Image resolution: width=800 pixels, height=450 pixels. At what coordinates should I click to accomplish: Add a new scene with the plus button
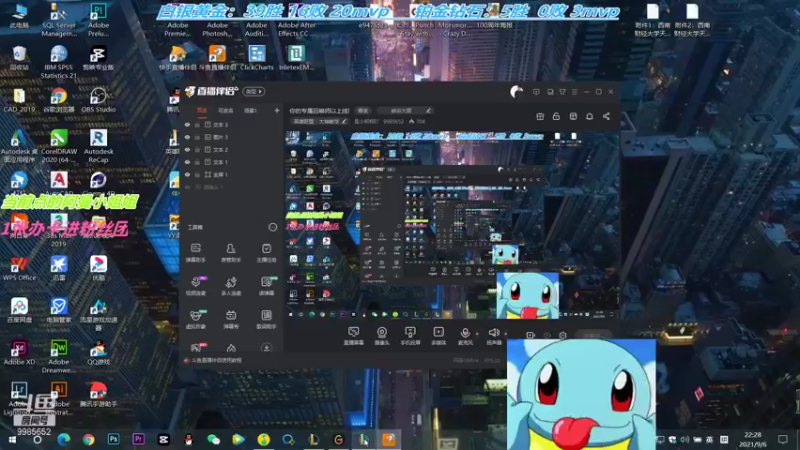pyautogui.click(x=277, y=110)
